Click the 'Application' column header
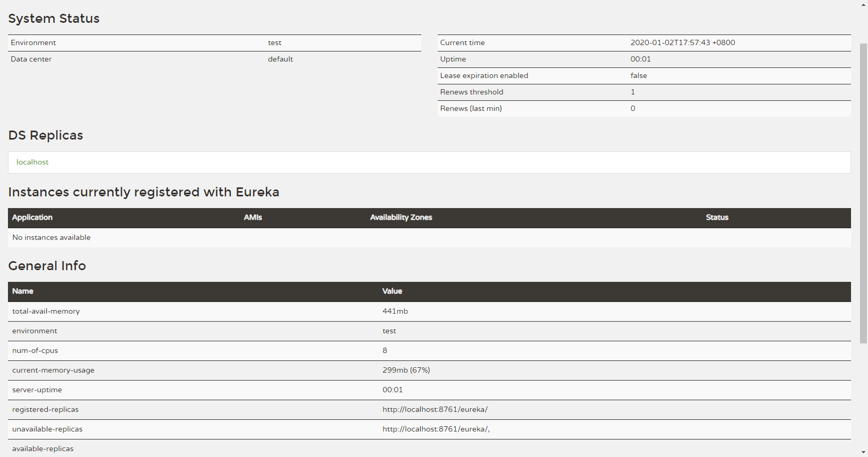868x457 pixels. [32, 218]
